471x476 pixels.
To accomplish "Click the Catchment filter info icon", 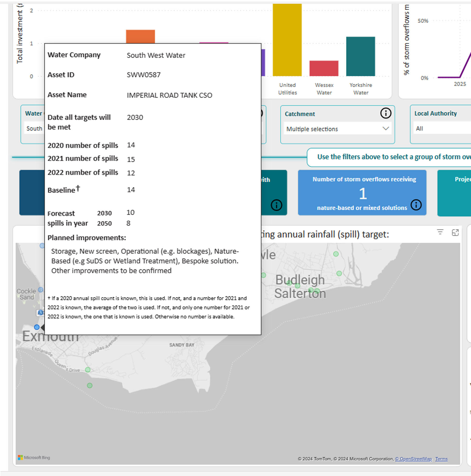I will tap(385, 113).
